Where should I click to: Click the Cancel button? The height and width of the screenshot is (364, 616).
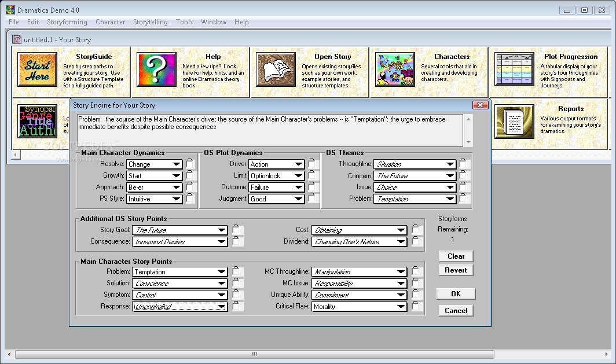pyautogui.click(x=456, y=311)
